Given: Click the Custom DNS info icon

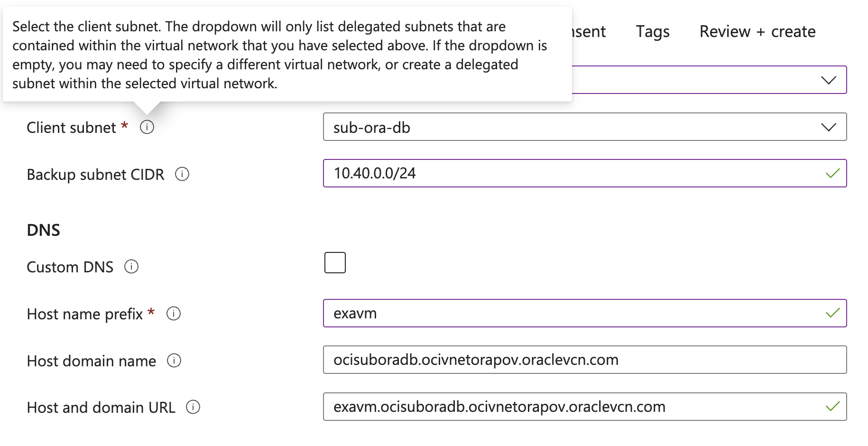Looking at the screenshot, I should (131, 267).
